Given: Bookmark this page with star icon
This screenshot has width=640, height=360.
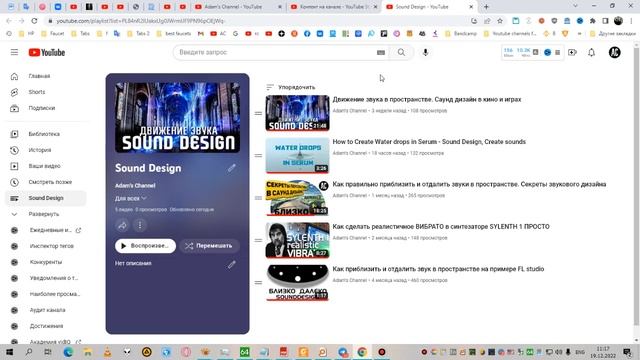Looking at the screenshot, I should coord(500,21).
